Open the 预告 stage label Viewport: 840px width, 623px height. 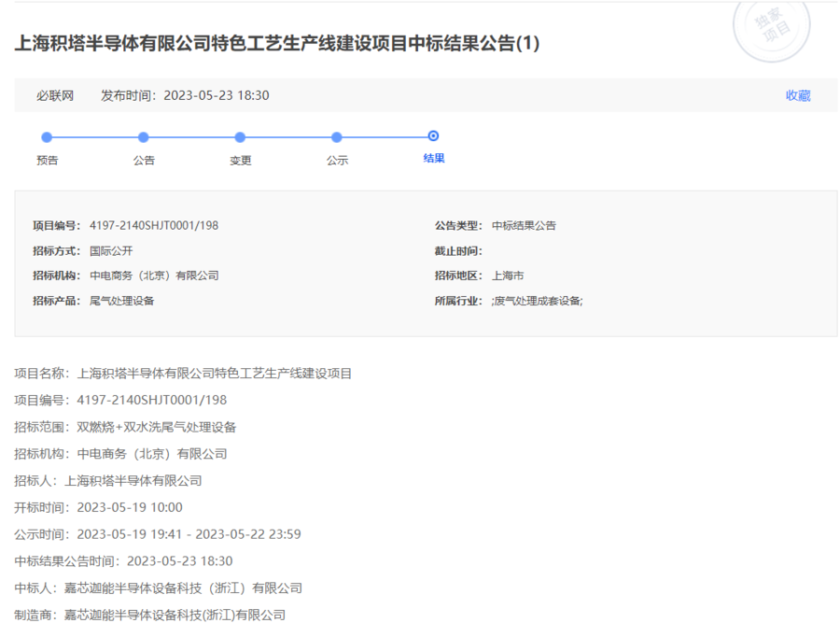tap(48, 161)
